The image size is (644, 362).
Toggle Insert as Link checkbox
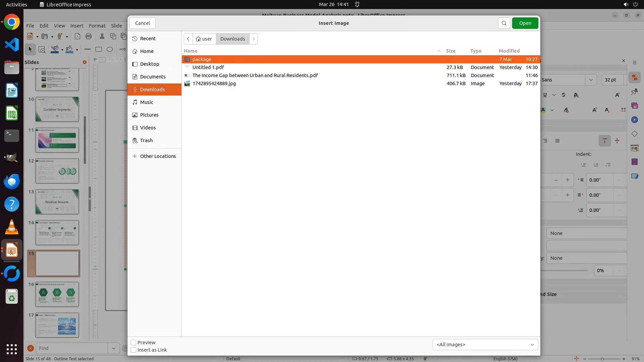point(133,350)
